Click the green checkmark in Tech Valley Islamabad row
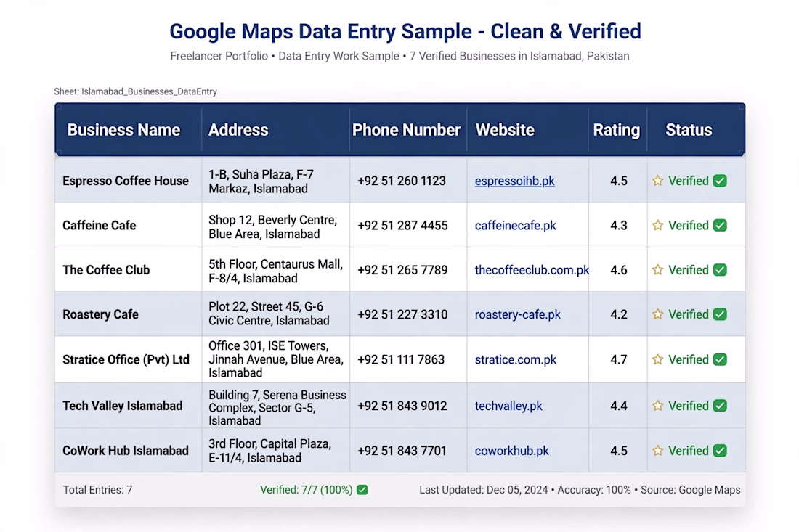Viewport: 799px width, 532px height. pos(720,406)
